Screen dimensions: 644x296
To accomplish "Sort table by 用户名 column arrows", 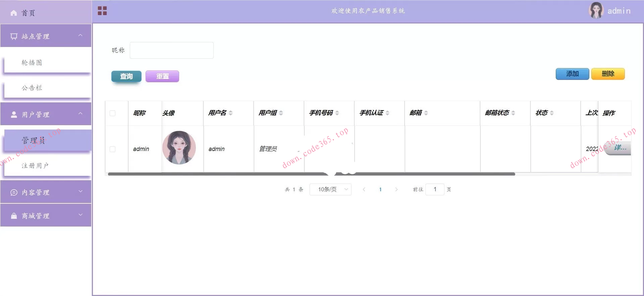I will (x=230, y=113).
